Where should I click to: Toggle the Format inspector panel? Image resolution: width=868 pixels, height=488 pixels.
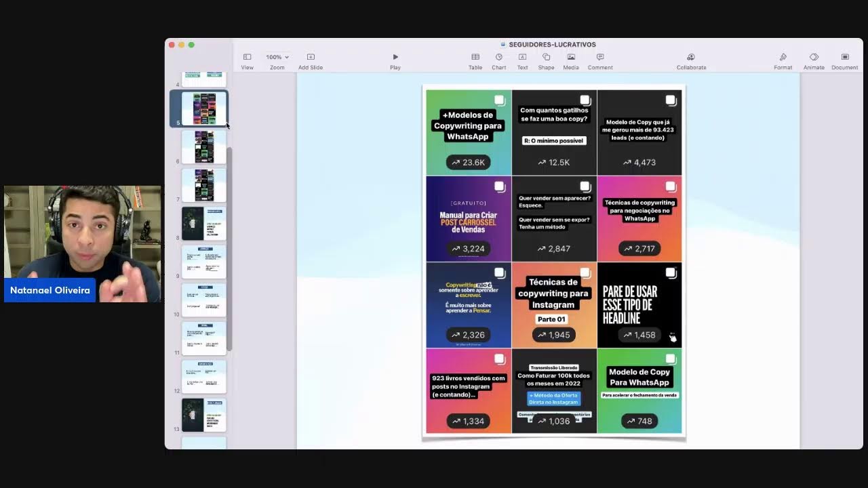[x=783, y=60]
